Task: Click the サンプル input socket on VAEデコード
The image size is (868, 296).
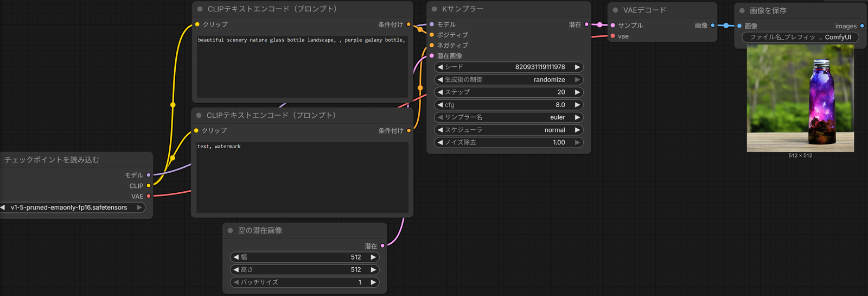Action: tap(613, 26)
